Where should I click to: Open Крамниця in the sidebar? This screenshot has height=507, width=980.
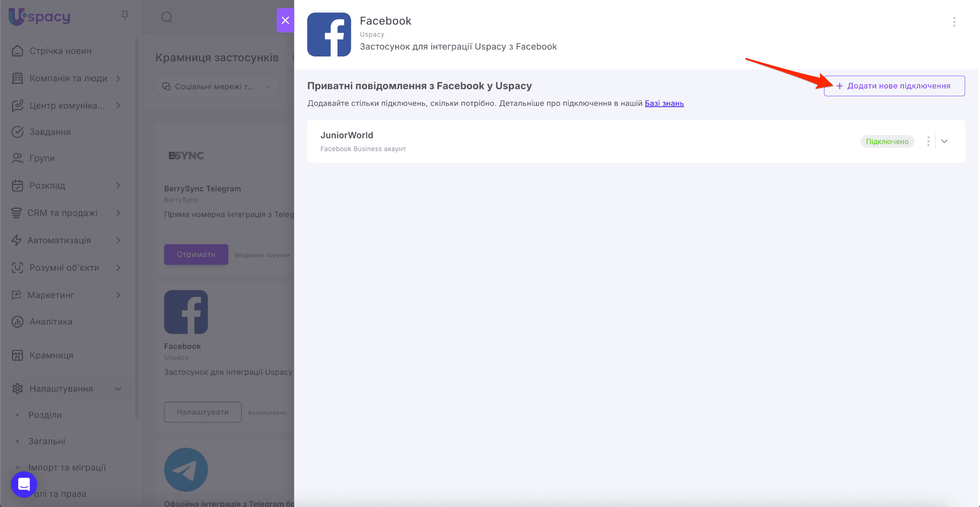point(52,355)
